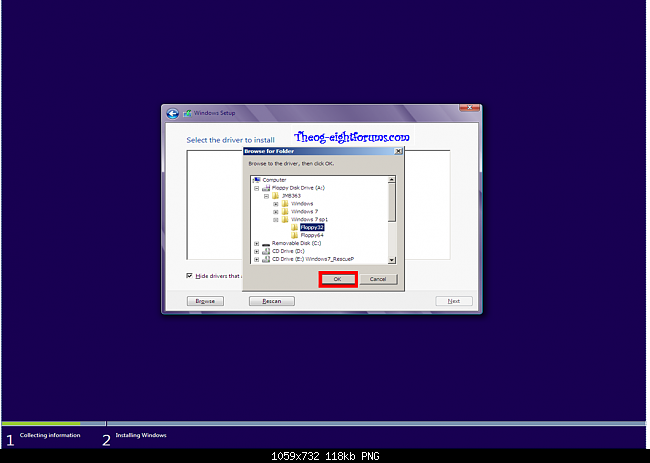This screenshot has height=463, width=650.
Task: Select the Floppy32 folder label
Action: coord(312,227)
